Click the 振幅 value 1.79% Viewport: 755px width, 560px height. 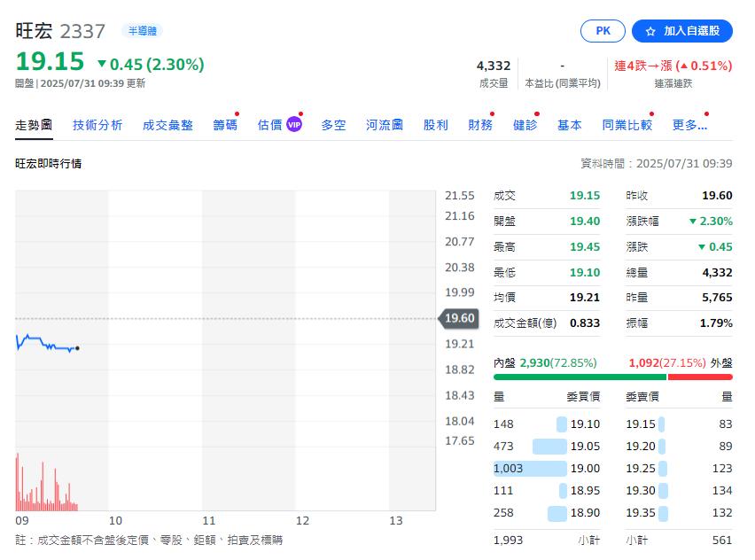click(716, 323)
